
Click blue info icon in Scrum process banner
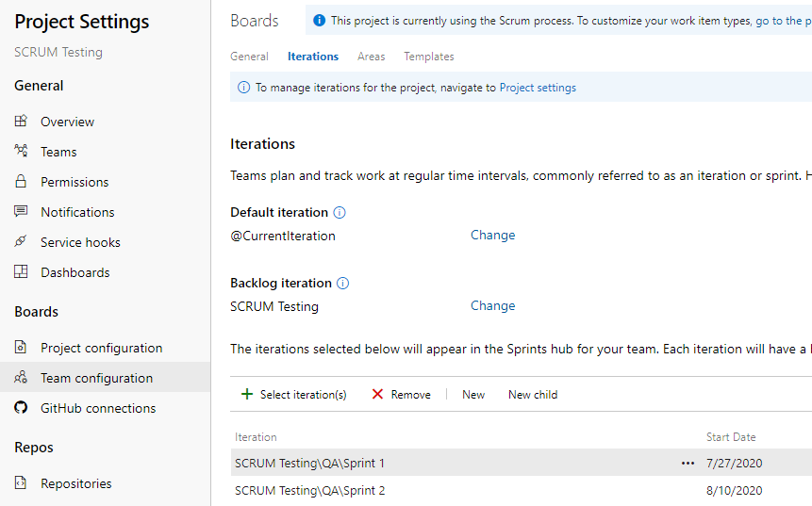[x=320, y=21]
